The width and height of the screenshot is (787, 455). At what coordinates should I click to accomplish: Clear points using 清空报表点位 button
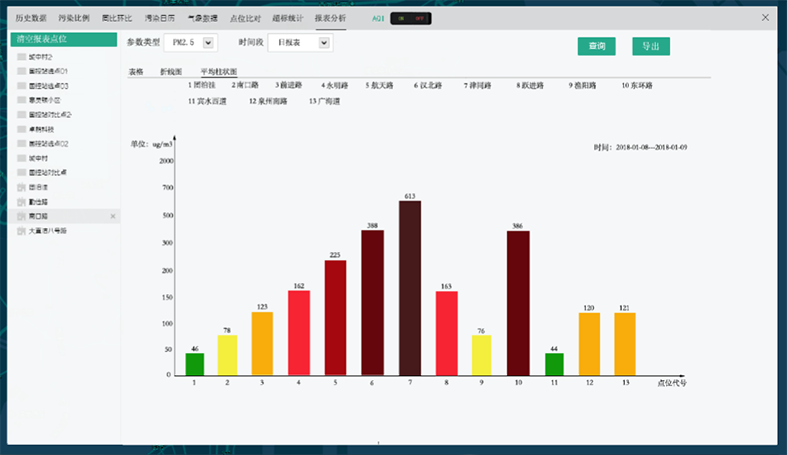click(65, 40)
